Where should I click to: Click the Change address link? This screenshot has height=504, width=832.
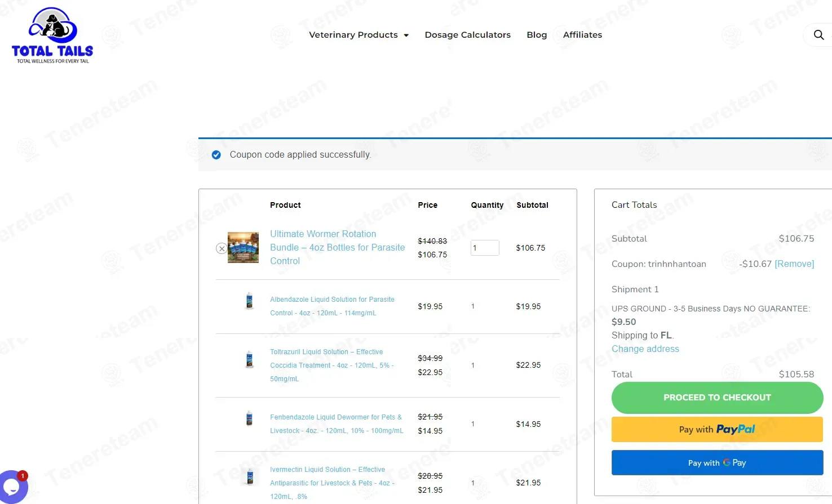pos(645,349)
